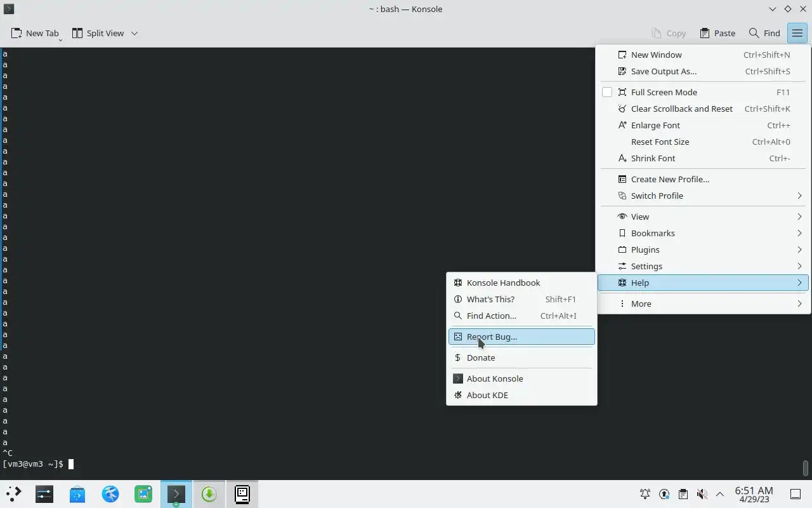Click the Create New Profile icon
This screenshot has width=812, height=508.
point(622,179)
